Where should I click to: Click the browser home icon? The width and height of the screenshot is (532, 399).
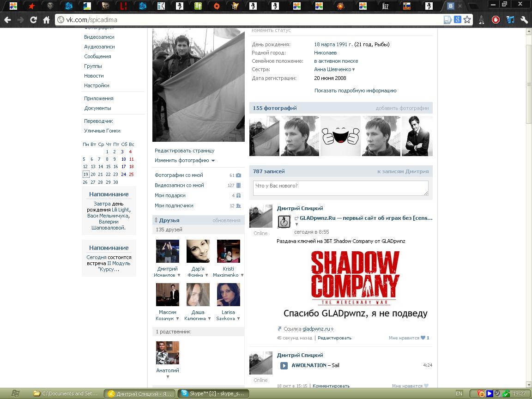click(x=46, y=20)
